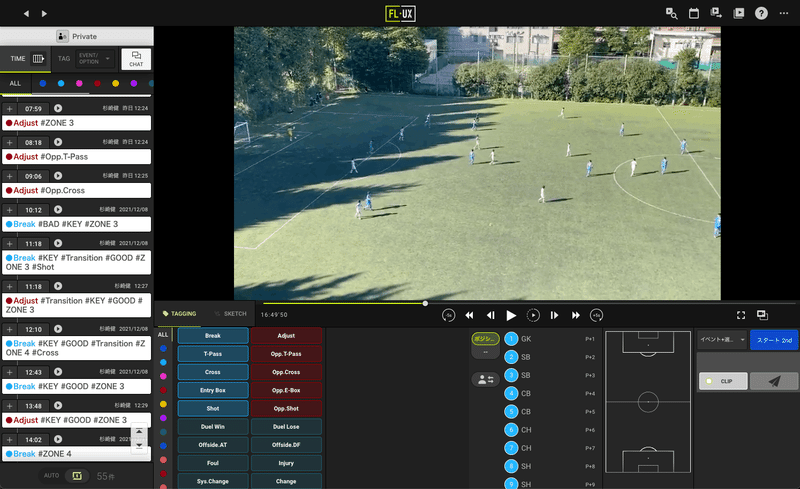Open the video search icon in header
Image resolution: width=800 pixels, height=489 pixels.
click(x=671, y=13)
